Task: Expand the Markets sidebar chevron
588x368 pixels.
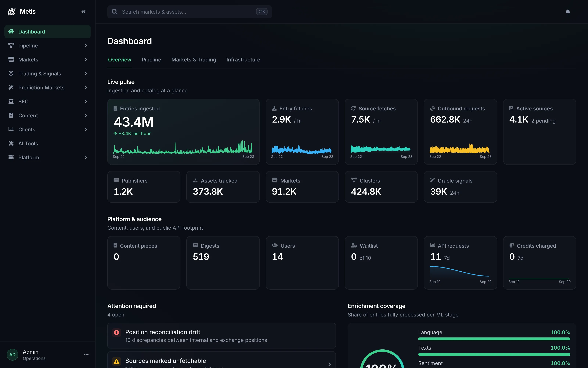Action: click(86, 59)
